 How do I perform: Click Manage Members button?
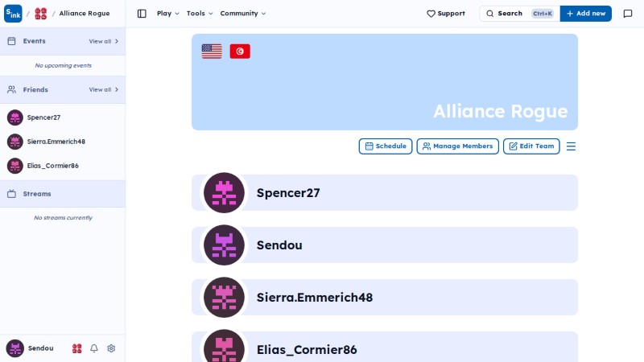(457, 146)
